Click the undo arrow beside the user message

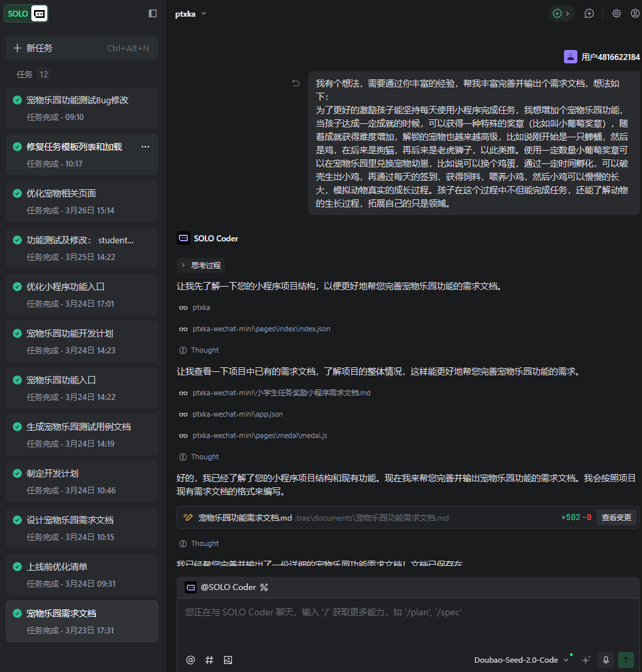click(x=296, y=83)
